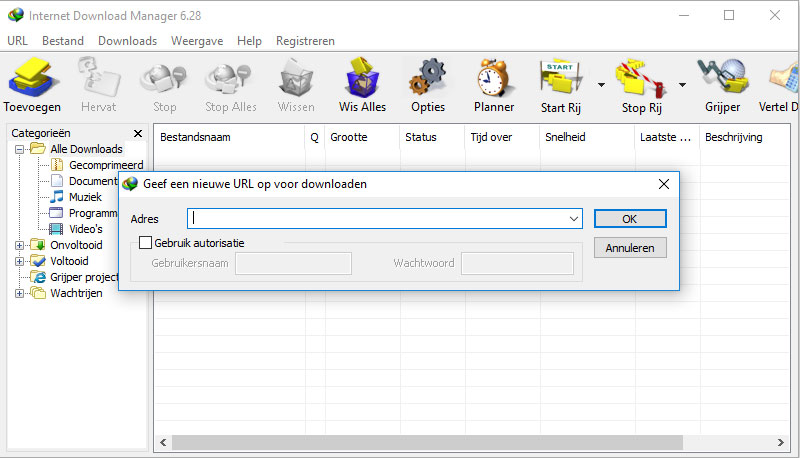Sort by the Laatste column header
800x458 pixels.
667,137
